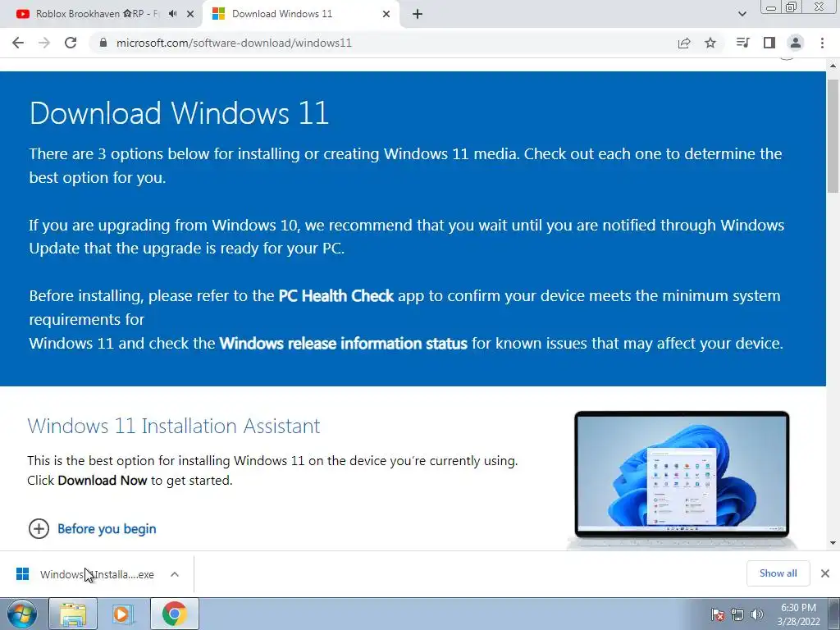Click the Windows 11 Installation Assistant heading
Image resolution: width=840 pixels, height=630 pixels.
point(174,426)
